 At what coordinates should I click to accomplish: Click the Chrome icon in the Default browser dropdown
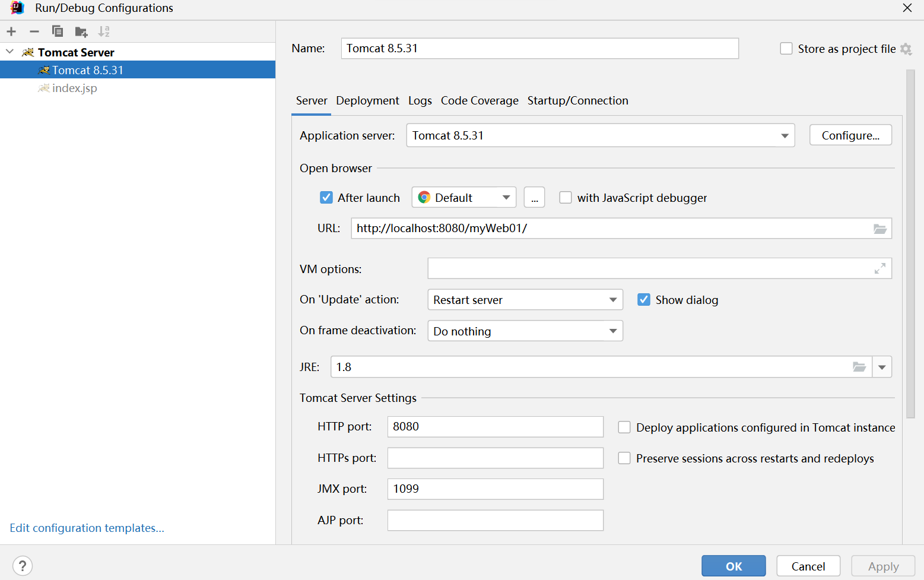[x=424, y=197]
